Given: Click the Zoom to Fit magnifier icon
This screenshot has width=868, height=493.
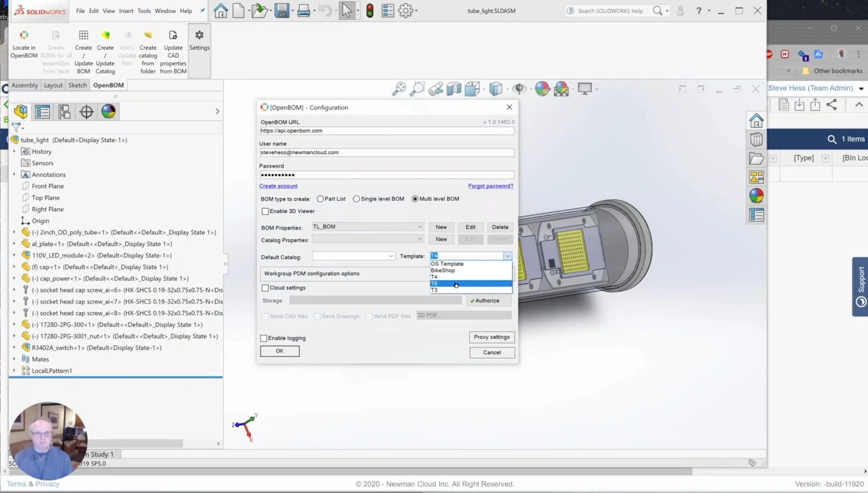Looking at the screenshot, I should point(399,89).
